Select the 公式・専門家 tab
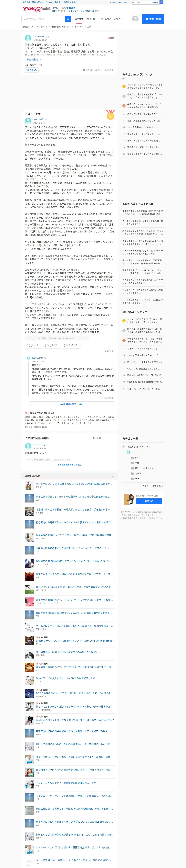 coord(105,19)
